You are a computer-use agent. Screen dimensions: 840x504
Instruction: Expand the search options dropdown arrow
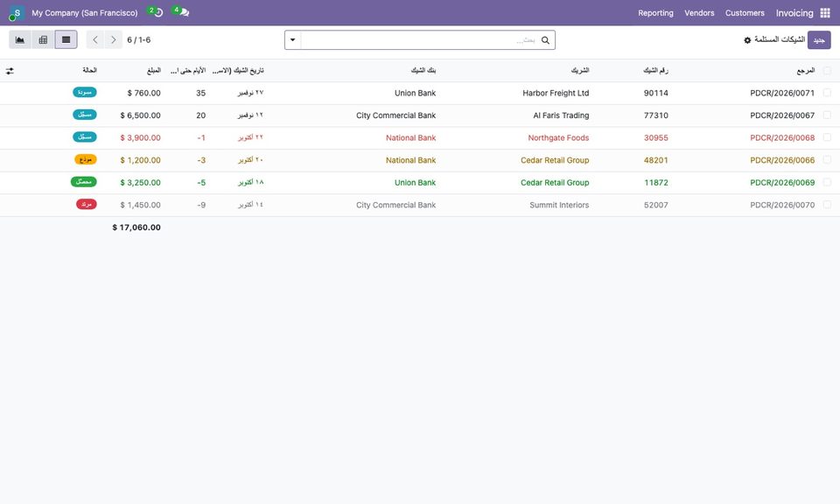tap(293, 40)
